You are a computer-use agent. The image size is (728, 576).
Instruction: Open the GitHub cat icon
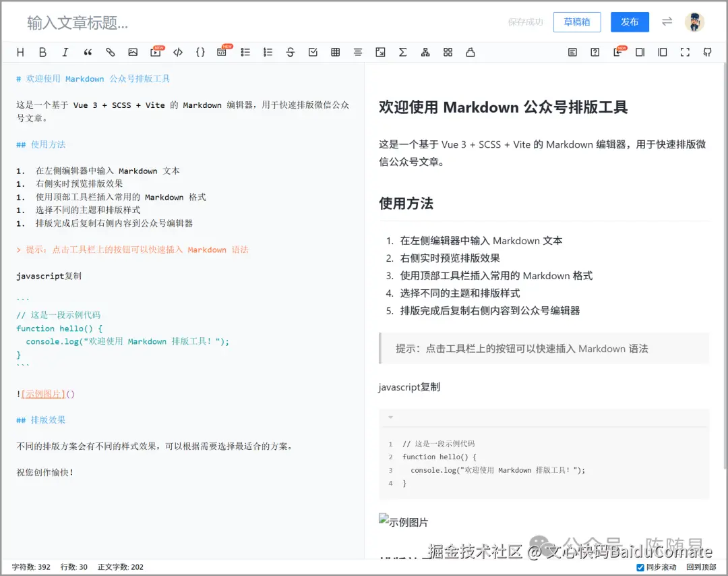pyautogui.click(x=708, y=53)
